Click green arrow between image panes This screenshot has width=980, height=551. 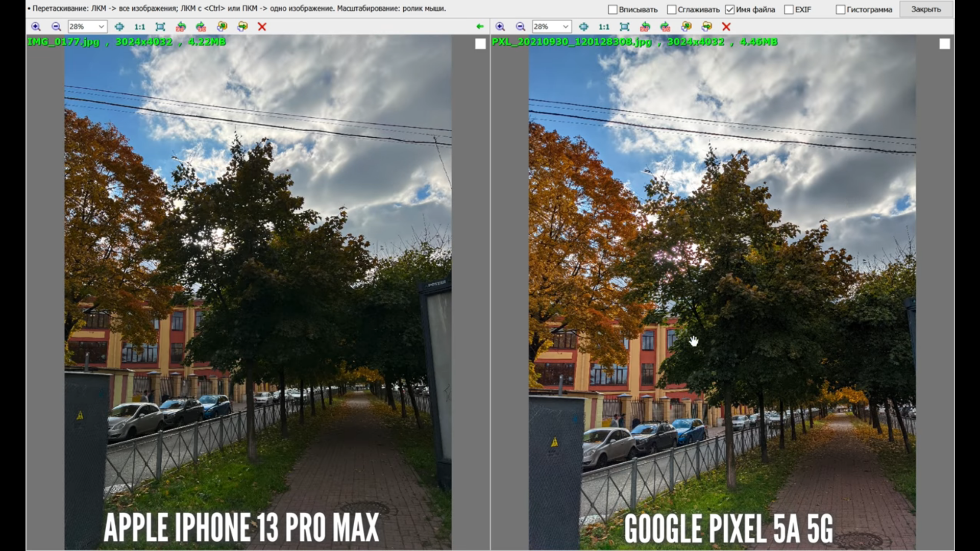tap(479, 27)
